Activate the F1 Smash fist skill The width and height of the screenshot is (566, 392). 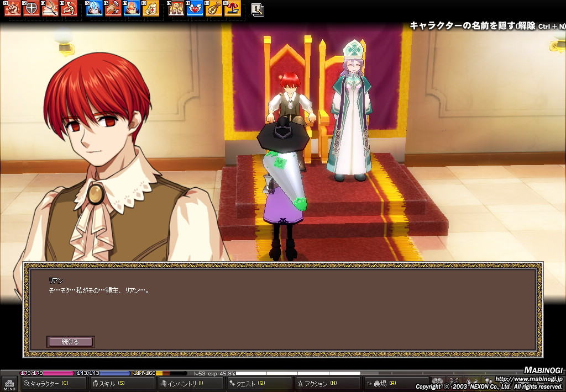click(13, 9)
